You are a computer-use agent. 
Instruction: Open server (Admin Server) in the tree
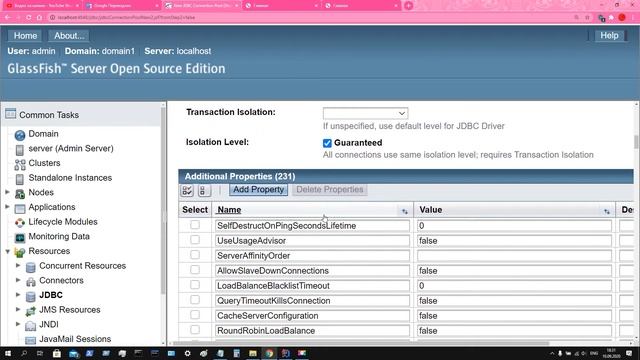pos(71,149)
